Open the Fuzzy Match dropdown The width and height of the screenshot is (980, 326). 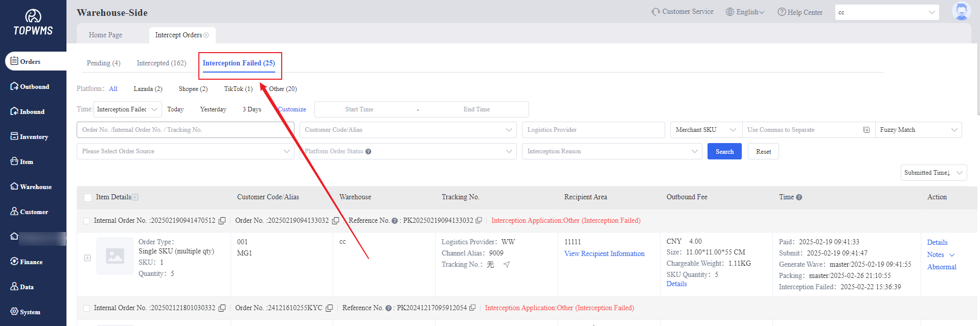[x=918, y=130]
